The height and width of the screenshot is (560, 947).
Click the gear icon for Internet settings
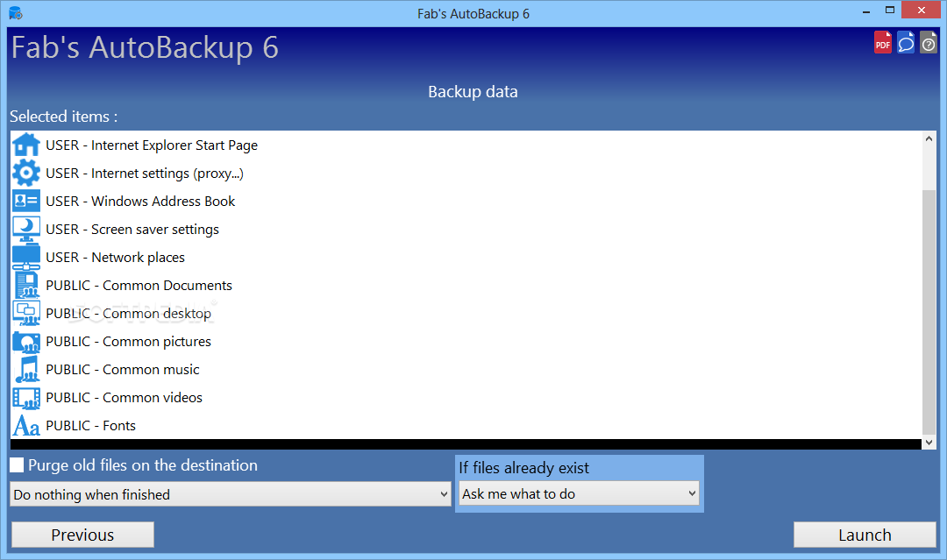[26, 174]
